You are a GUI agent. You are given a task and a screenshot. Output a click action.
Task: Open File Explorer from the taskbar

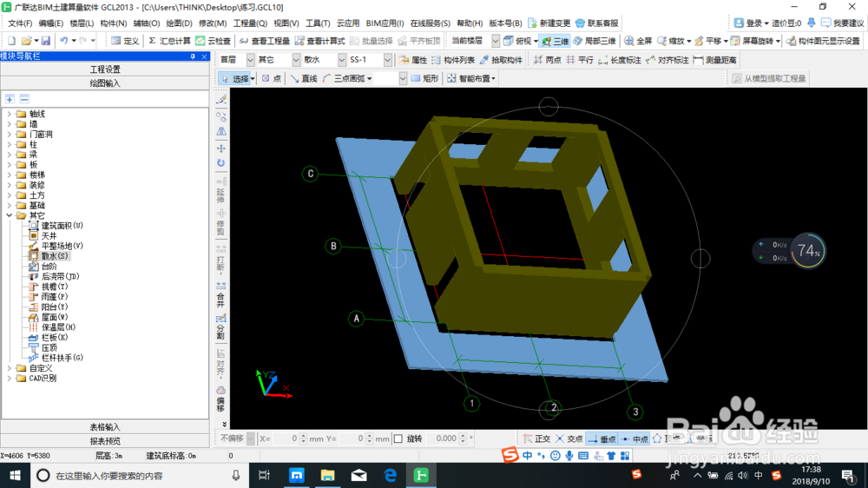click(x=328, y=475)
